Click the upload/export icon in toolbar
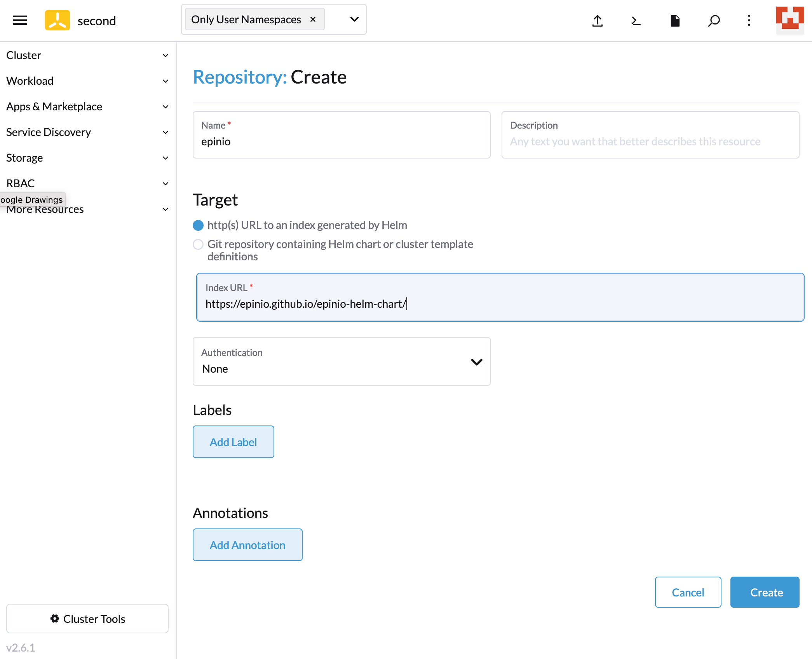 (598, 21)
